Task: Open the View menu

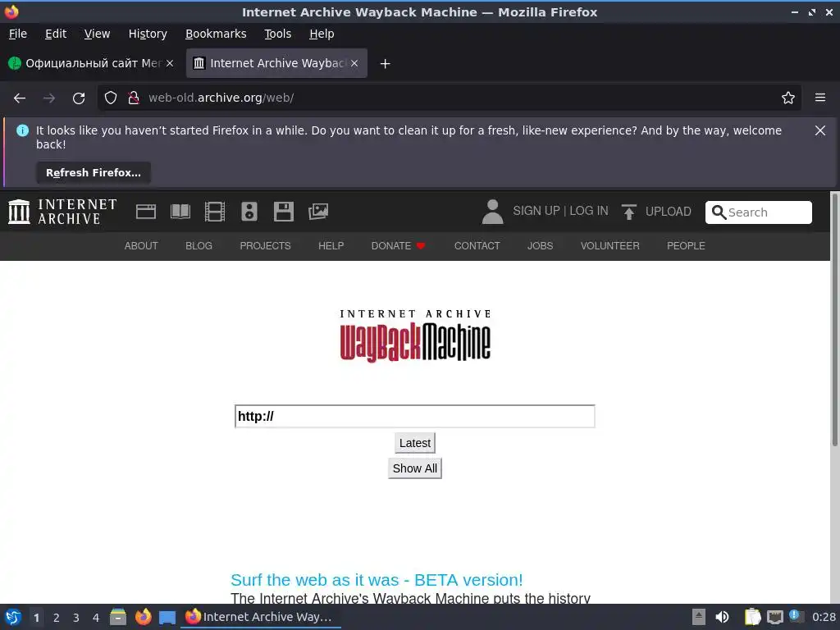Action: click(x=97, y=34)
